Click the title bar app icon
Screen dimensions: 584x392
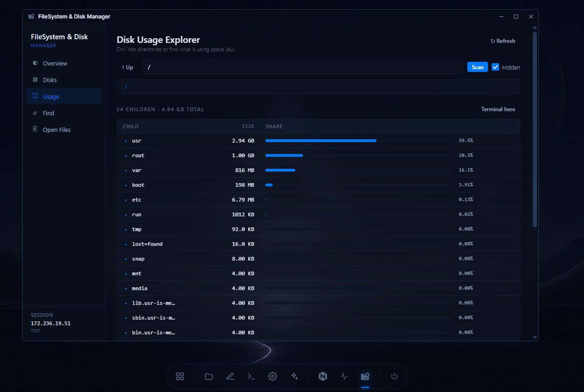(32, 17)
